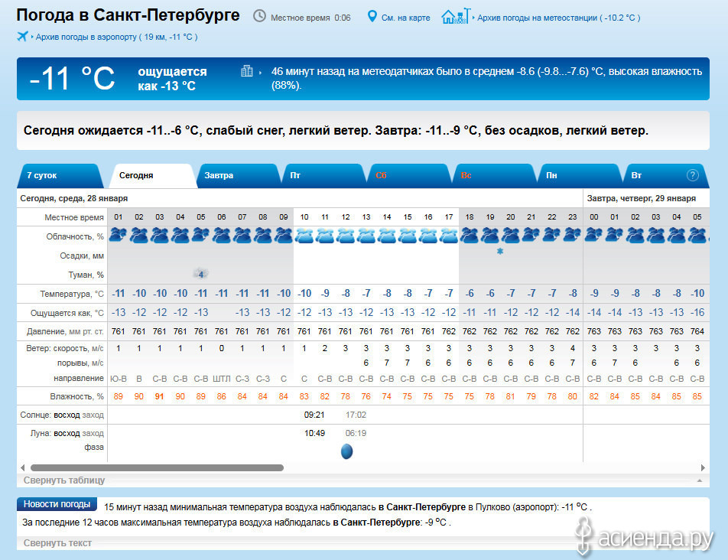The width and height of the screenshot is (728, 560).
Task: Click the weather station house icon
Action: (x=453, y=16)
